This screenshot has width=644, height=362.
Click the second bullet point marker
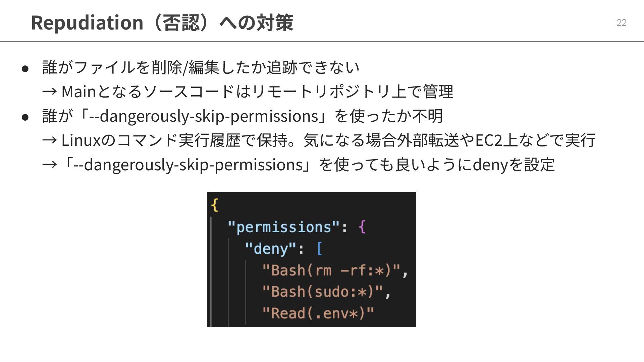tap(25, 117)
